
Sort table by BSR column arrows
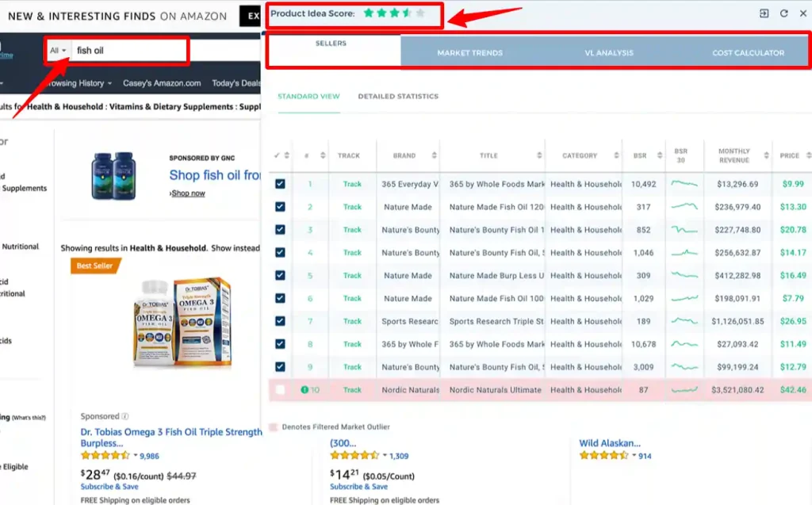pyautogui.click(x=659, y=155)
